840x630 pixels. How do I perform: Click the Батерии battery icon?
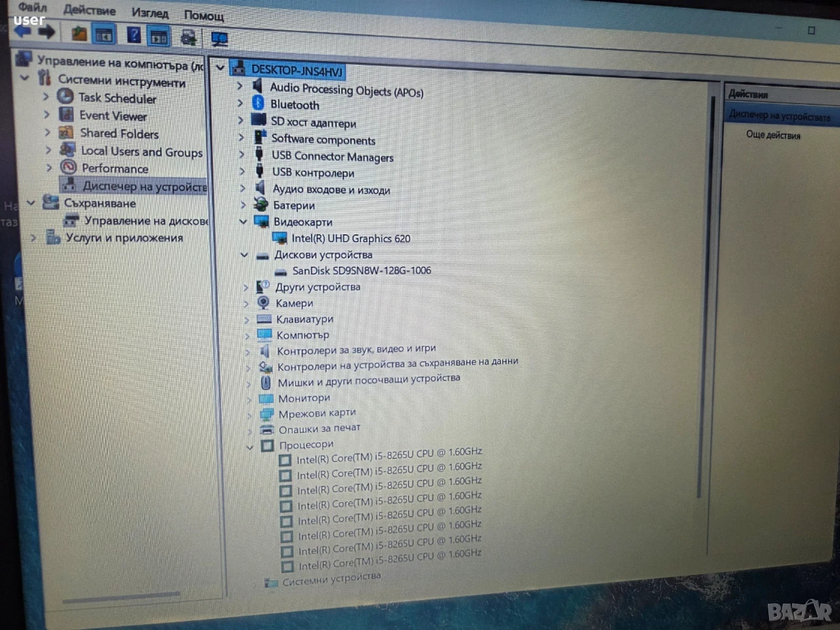coord(261,204)
